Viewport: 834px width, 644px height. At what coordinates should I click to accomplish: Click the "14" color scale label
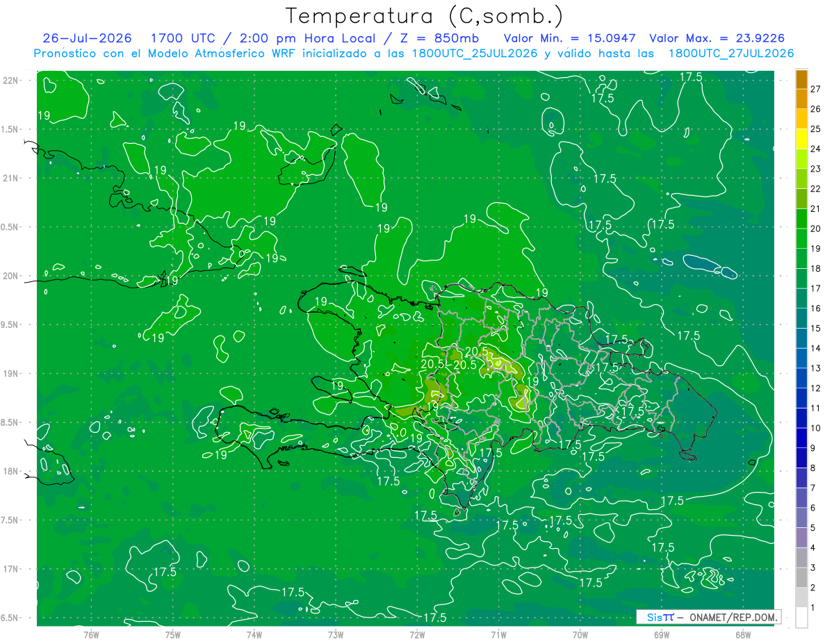pos(816,348)
